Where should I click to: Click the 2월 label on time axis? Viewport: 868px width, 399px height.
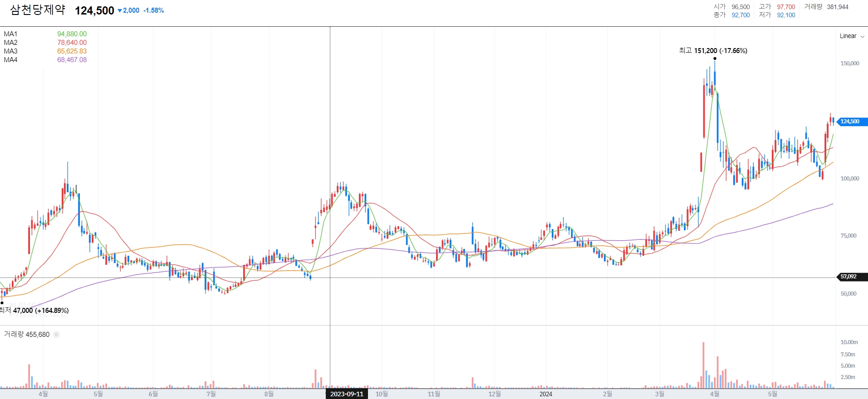608,394
